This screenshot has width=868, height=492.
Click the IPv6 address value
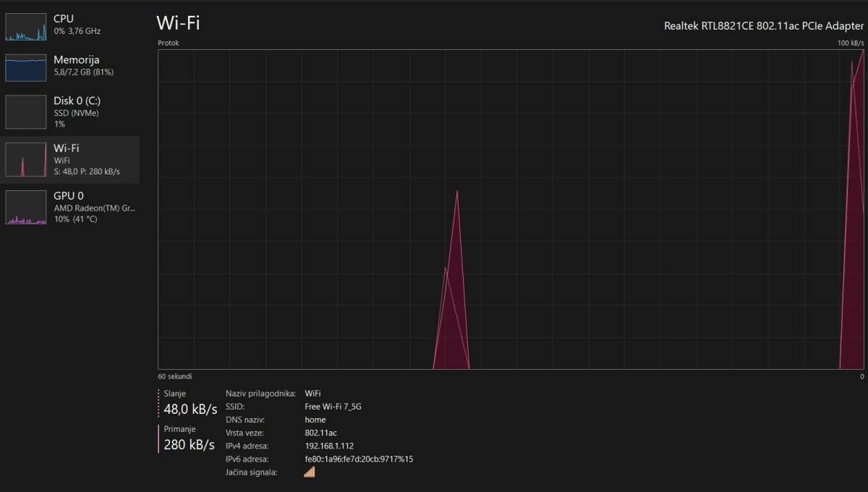click(x=359, y=459)
